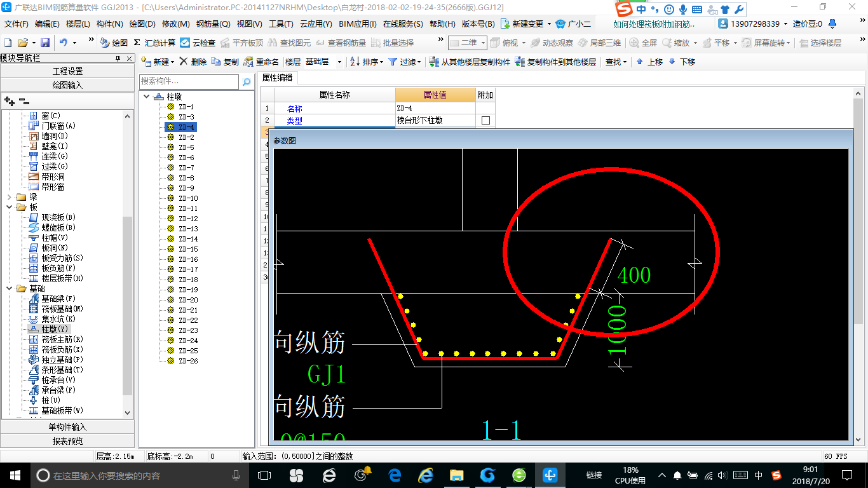Open File Explorer from taskbar
This screenshot has width=868, height=488.
[456, 475]
